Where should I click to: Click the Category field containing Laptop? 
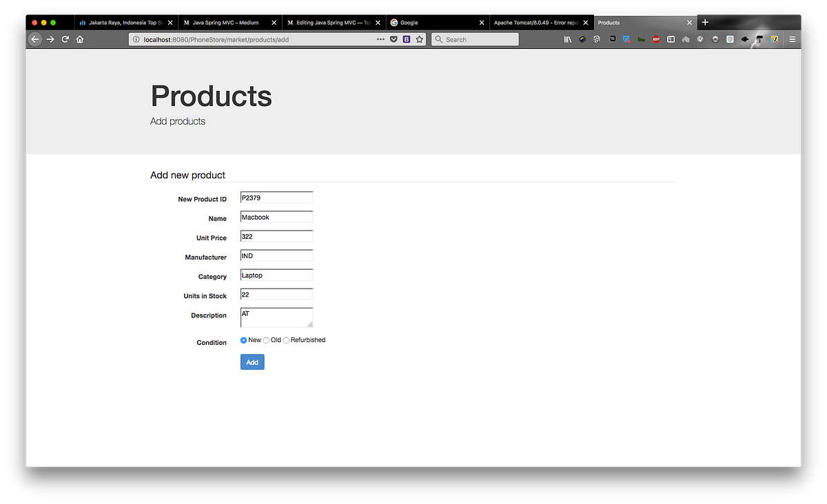(x=276, y=275)
